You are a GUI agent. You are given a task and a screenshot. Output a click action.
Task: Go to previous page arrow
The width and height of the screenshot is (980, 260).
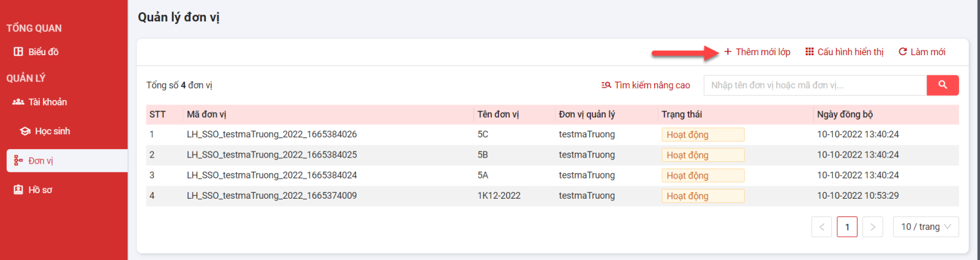pyautogui.click(x=821, y=227)
